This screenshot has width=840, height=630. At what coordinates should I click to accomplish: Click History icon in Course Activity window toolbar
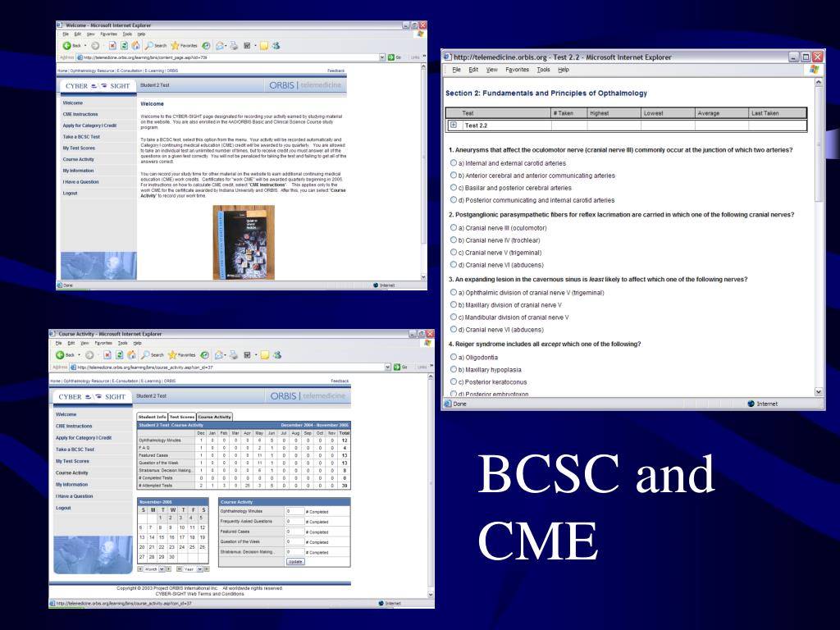coord(204,355)
